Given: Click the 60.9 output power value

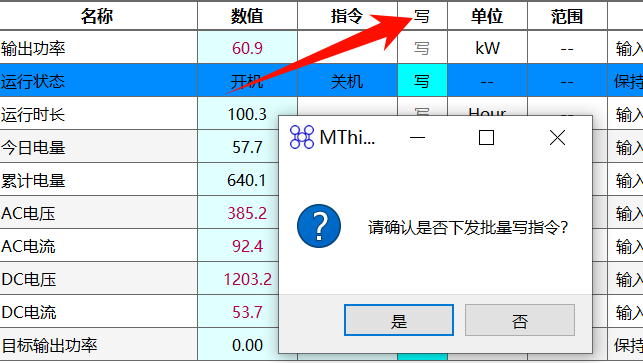Looking at the screenshot, I should 247,48.
